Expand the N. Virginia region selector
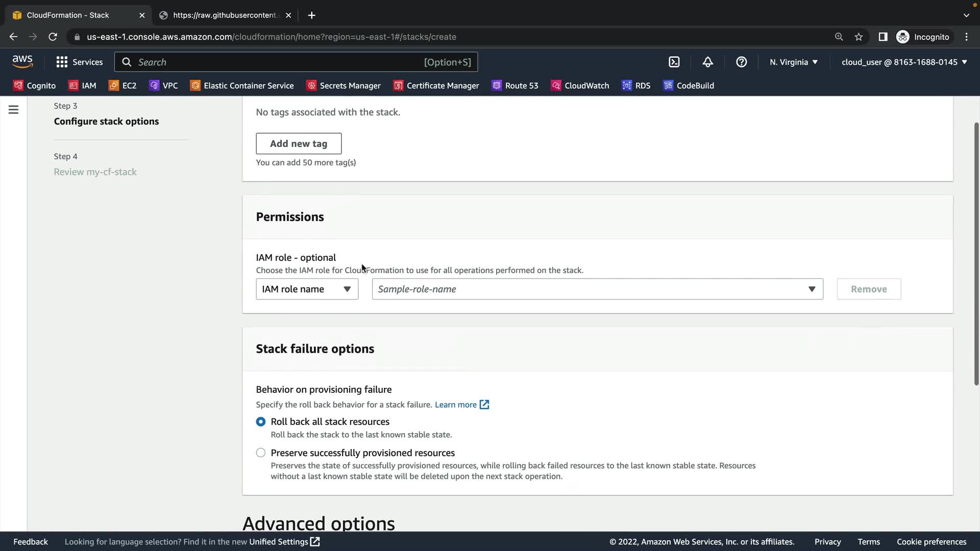Screen dimensions: 980x551 pyautogui.click(x=793, y=62)
